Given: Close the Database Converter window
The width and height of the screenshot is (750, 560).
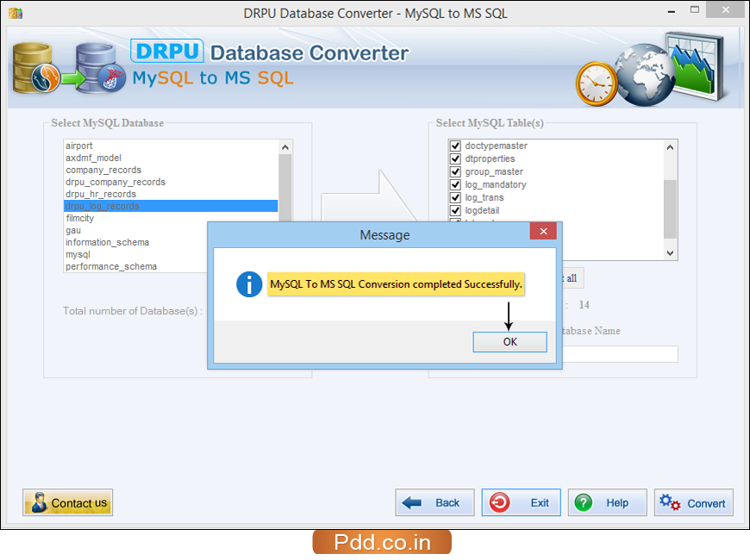Looking at the screenshot, I should tap(725, 10).
